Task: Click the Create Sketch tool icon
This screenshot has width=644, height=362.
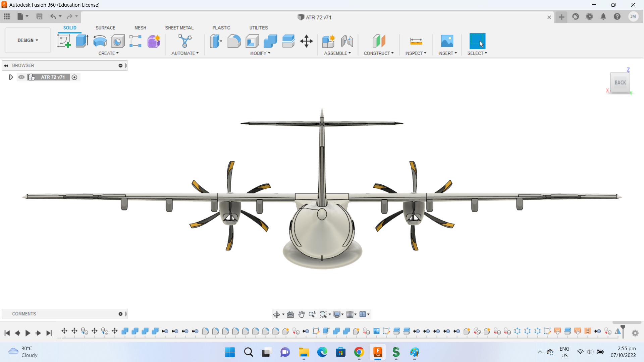Action: point(64,41)
